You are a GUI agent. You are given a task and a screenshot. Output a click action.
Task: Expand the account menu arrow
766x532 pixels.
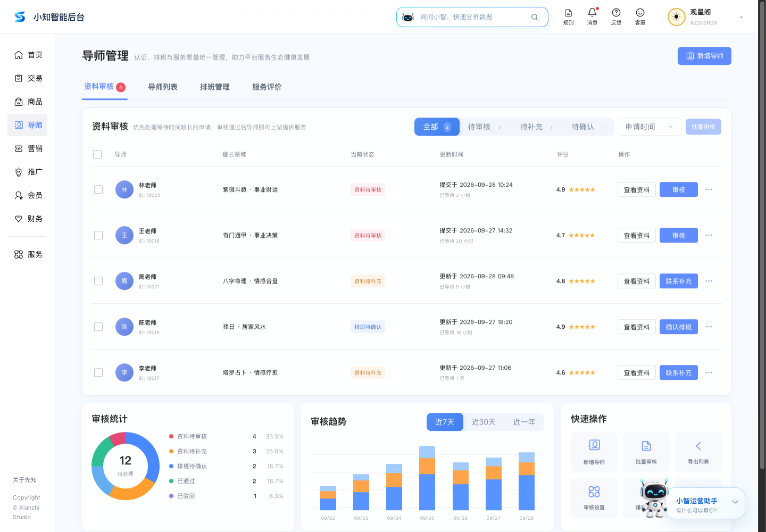coord(741,18)
